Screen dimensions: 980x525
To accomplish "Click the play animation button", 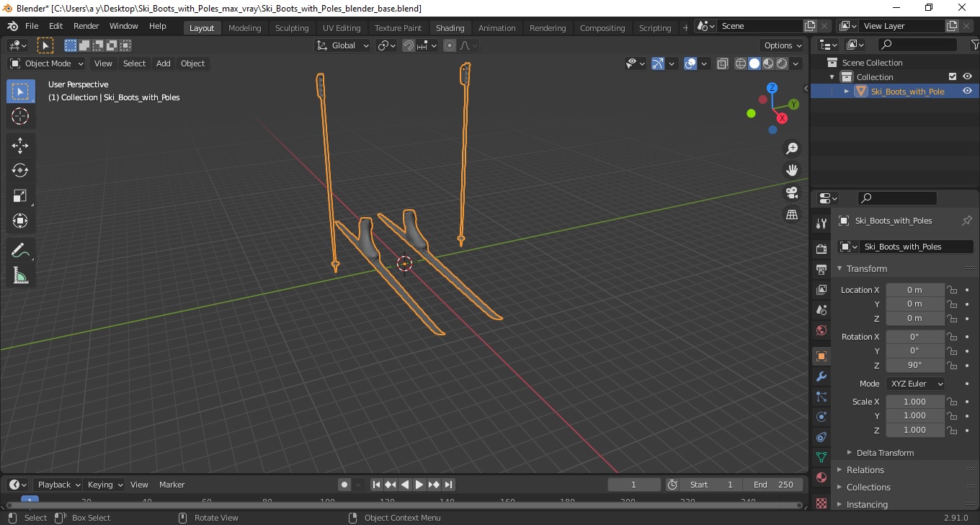I will click(x=419, y=485).
